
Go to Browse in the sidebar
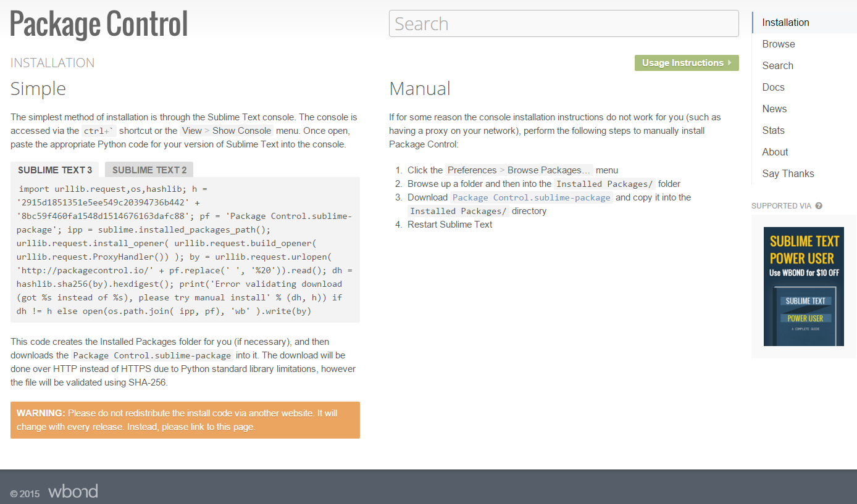779,44
